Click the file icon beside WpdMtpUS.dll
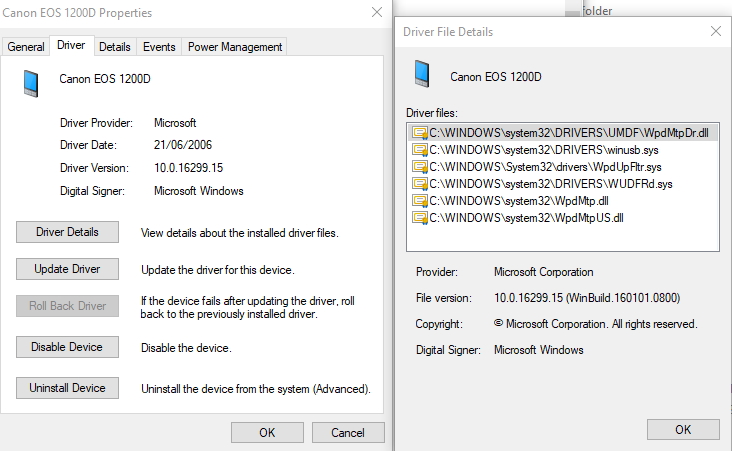 [x=420, y=218]
